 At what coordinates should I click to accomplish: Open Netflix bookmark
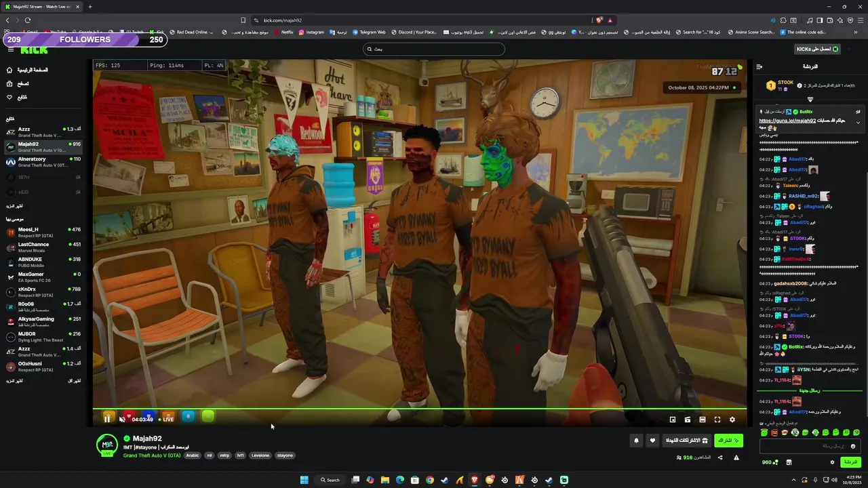pos(284,32)
